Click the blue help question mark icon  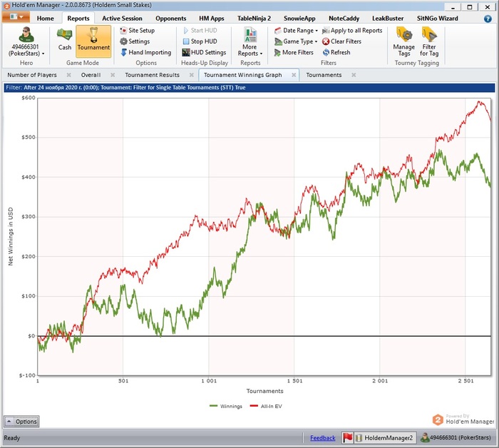pos(488,19)
